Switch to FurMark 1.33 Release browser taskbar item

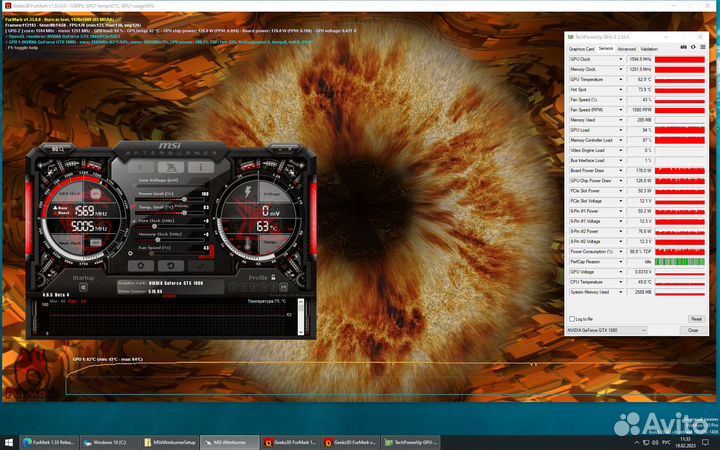click(49, 443)
